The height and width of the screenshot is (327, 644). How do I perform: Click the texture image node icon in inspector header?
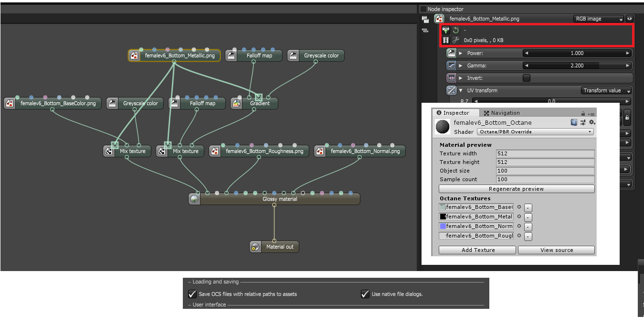[x=439, y=19]
